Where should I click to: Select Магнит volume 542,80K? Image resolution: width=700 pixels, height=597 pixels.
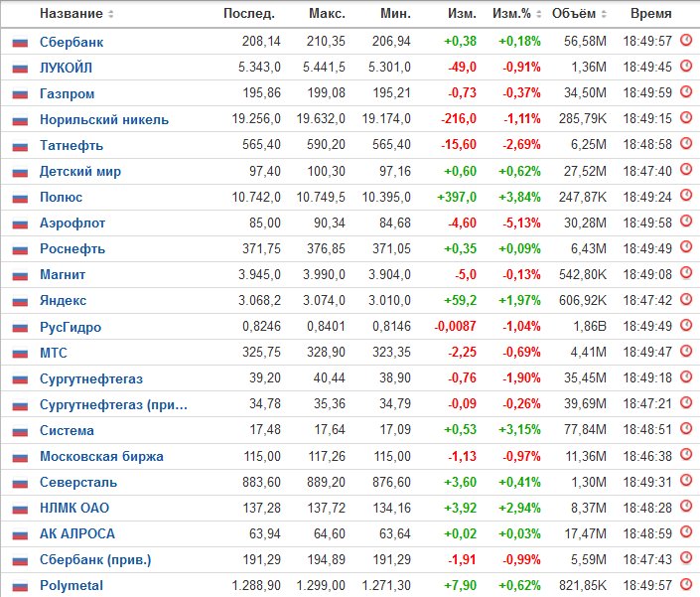[583, 274]
